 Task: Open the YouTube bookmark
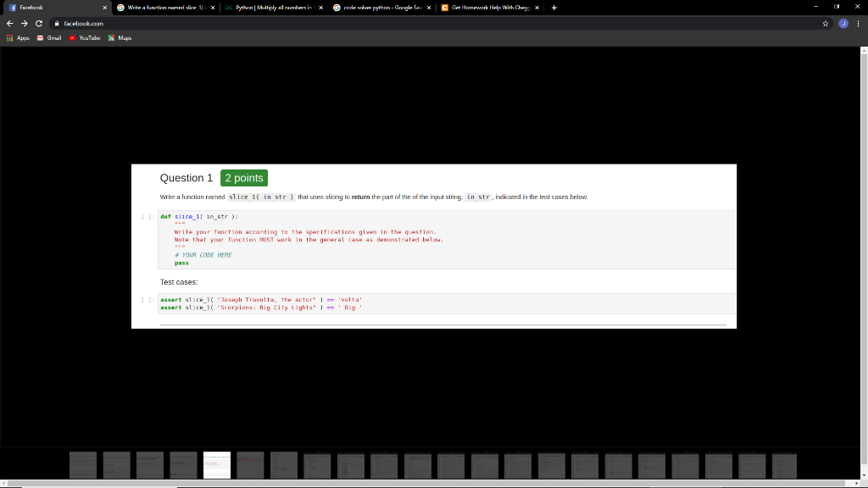[x=85, y=37]
